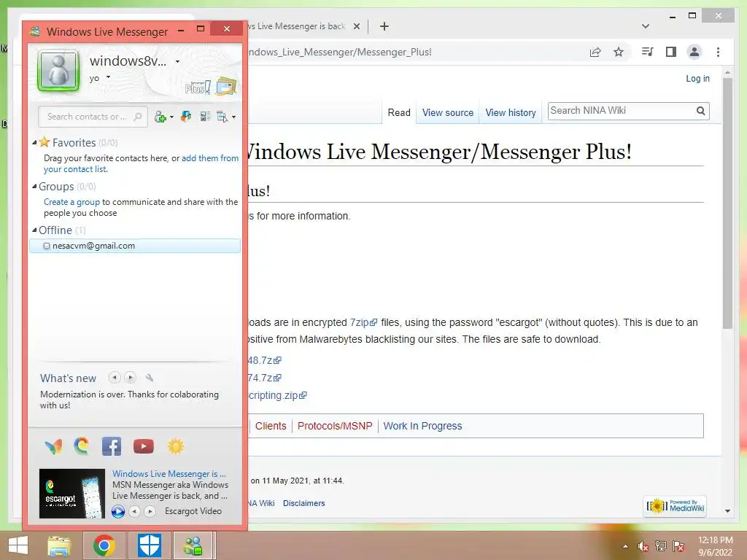
Task: Click the Escargot video thumbnail
Action: [72, 494]
